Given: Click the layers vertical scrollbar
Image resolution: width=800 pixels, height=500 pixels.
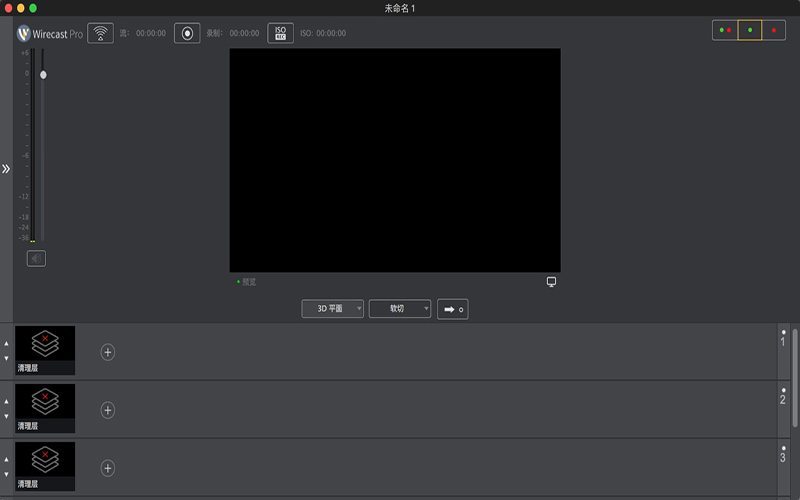Looking at the screenshot, I should pos(795,378).
